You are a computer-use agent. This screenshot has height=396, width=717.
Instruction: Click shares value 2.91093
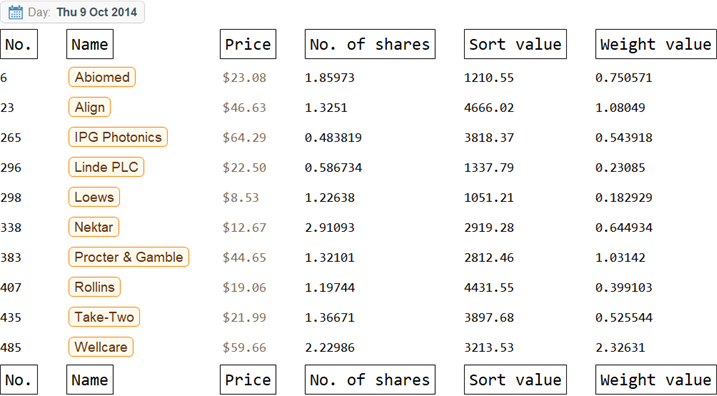330,228
